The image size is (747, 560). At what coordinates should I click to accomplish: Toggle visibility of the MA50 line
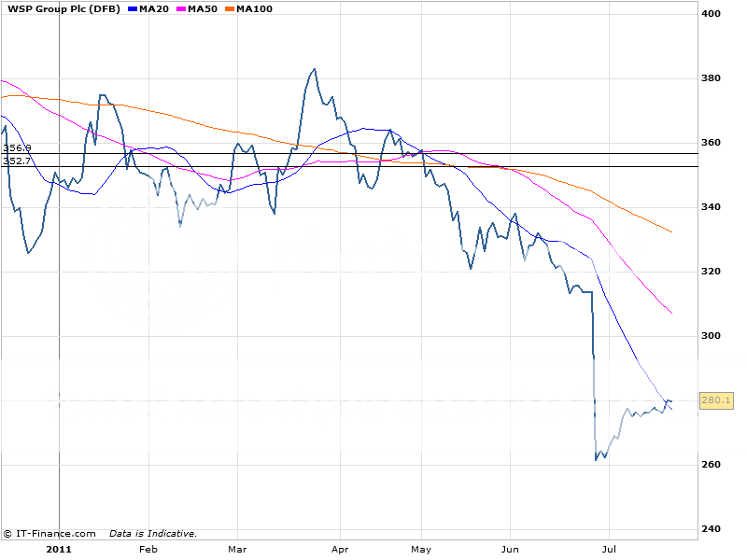[197, 10]
